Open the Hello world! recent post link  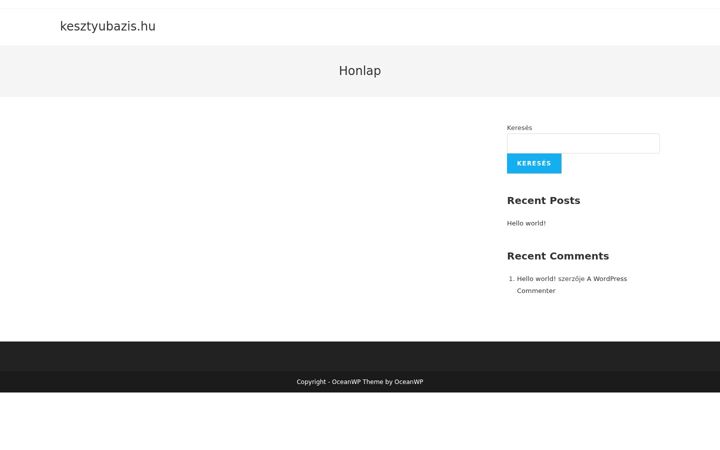pos(526,223)
